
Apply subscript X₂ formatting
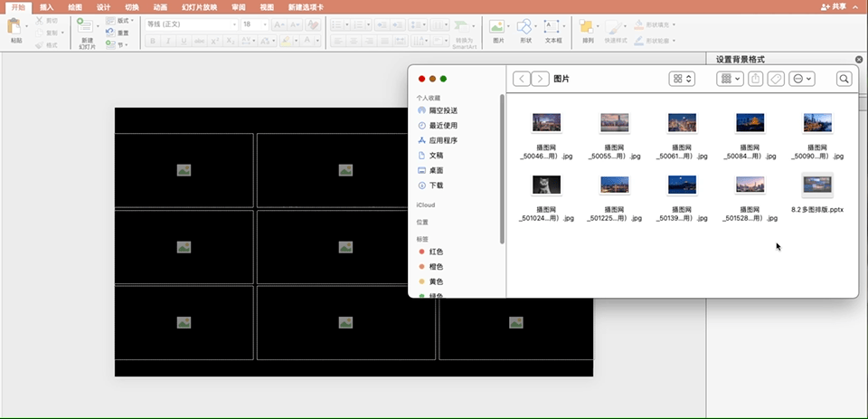tap(231, 41)
